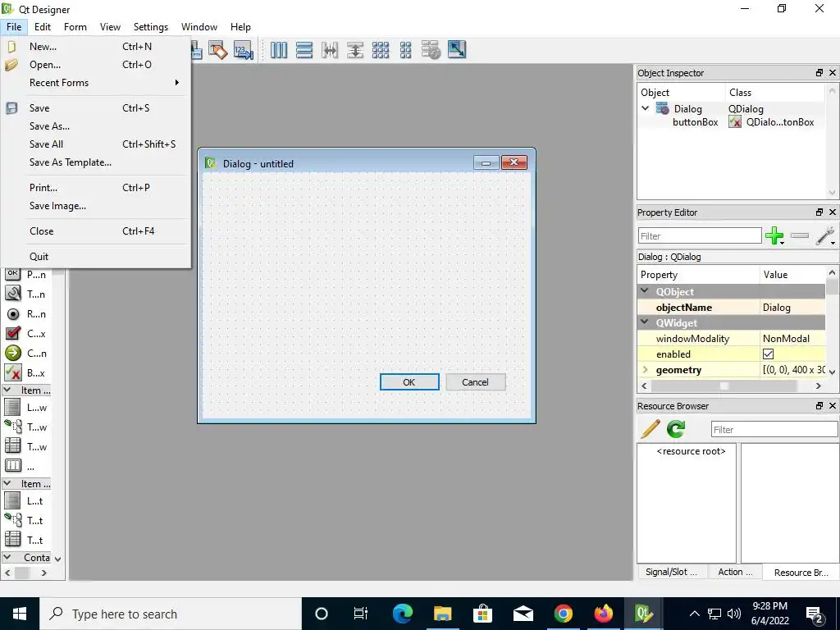Collapse the Item Views widget category
Image resolution: width=840 pixels, height=630 pixels.
[x=7, y=390]
